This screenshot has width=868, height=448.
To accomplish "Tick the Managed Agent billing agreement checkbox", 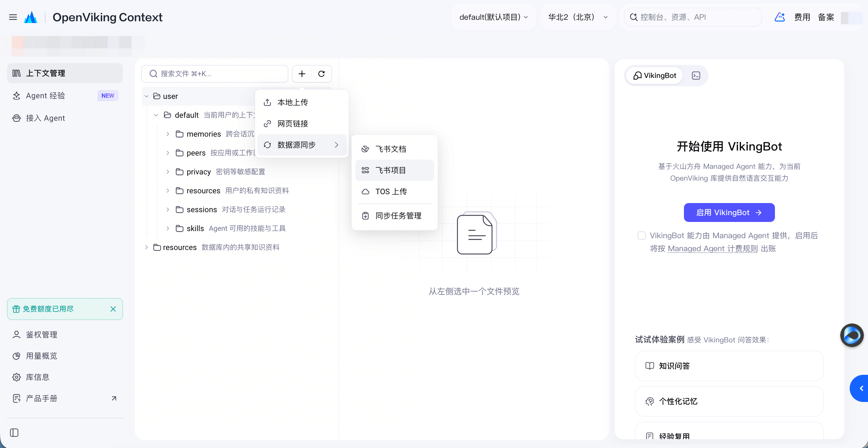I will pos(642,236).
